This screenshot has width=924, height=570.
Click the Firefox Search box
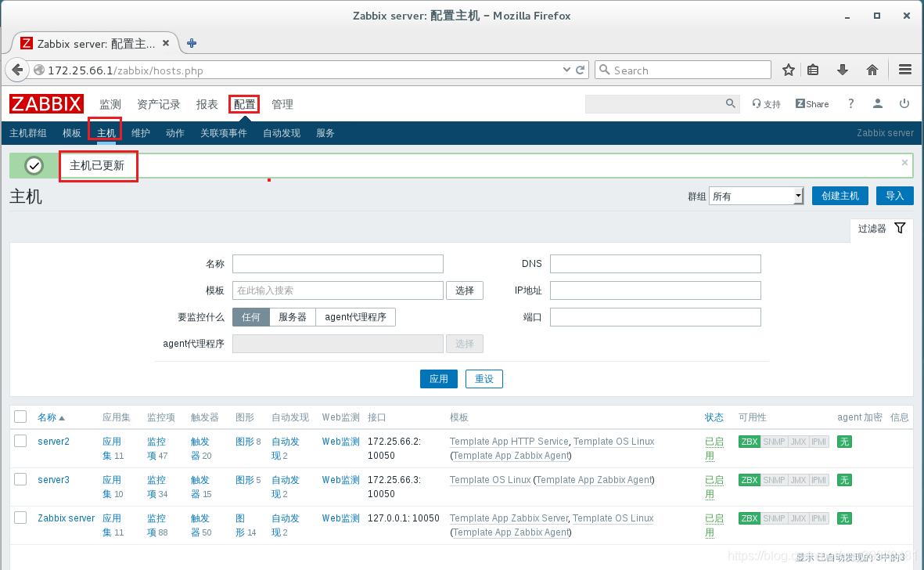click(683, 70)
